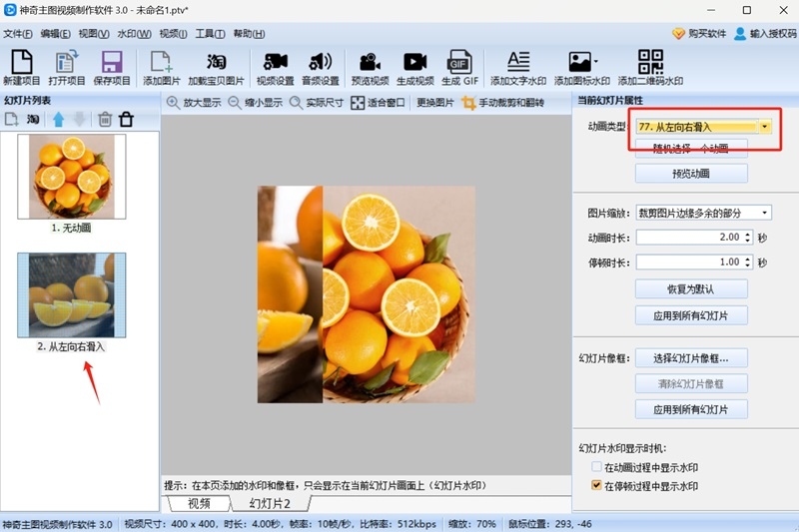Fit the canvas with 适合窗口
799x532 pixels.
(379, 103)
